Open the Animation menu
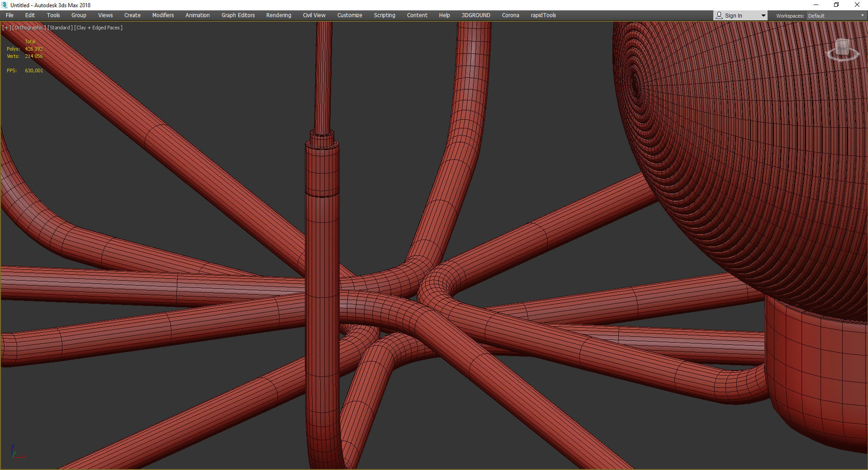Image resolution: width=868 pixels, height=470 pixels. 198,15
